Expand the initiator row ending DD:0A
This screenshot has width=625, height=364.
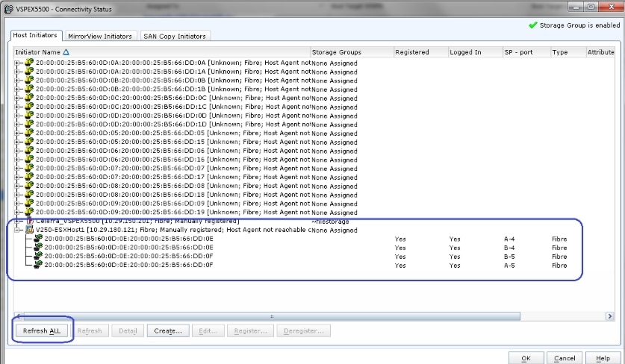coord(16,63)
